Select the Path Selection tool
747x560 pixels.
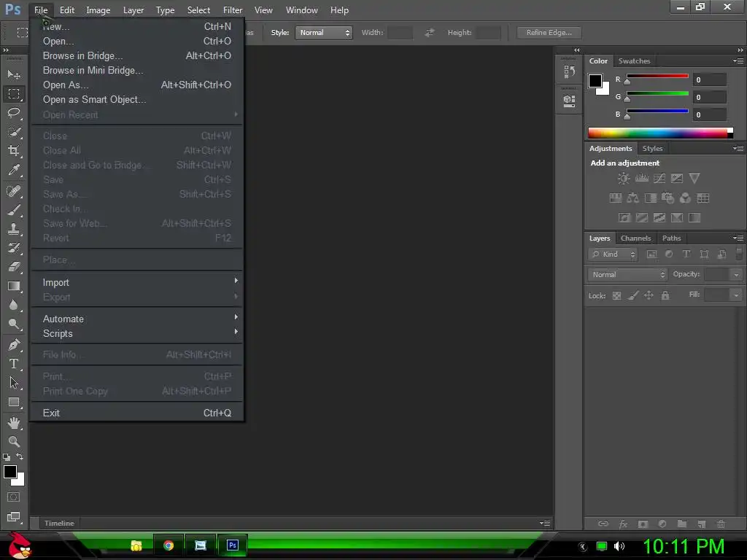tap(14, 383)
